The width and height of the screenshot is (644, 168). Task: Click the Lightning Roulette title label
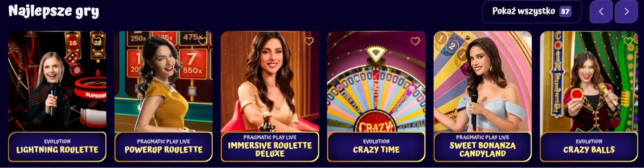pos(57,150)
